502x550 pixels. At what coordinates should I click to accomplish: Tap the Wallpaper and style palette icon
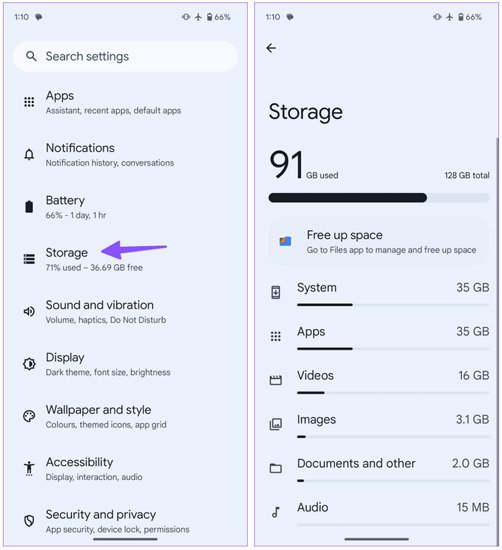coord(29,416)
